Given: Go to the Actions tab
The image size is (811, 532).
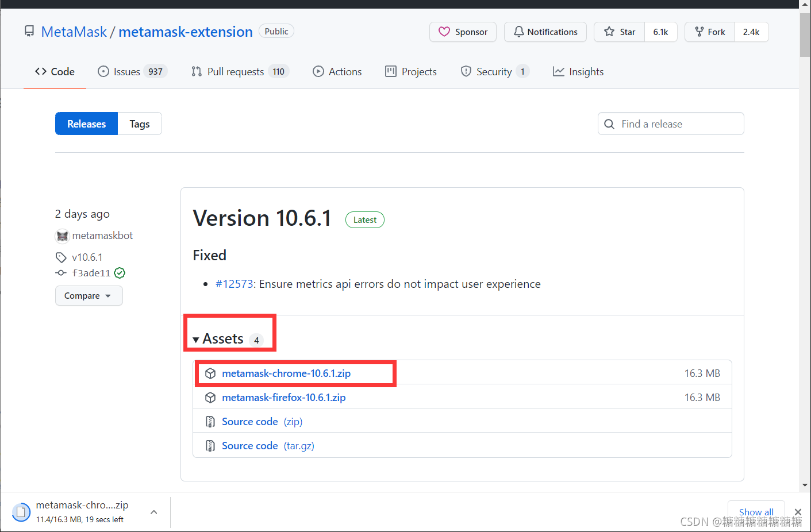Looking at the screenshot, I should coord(337,72).
